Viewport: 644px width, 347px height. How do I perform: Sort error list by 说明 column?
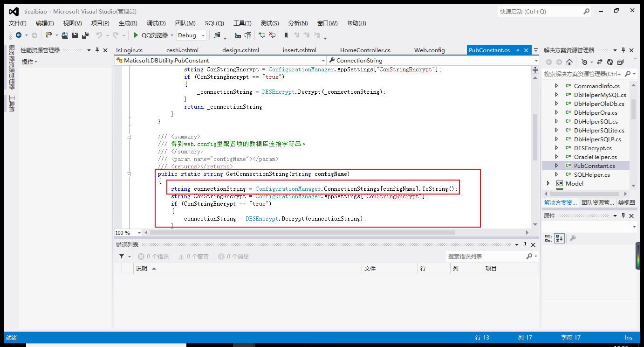pyautogui.click(x=248, y=268)
